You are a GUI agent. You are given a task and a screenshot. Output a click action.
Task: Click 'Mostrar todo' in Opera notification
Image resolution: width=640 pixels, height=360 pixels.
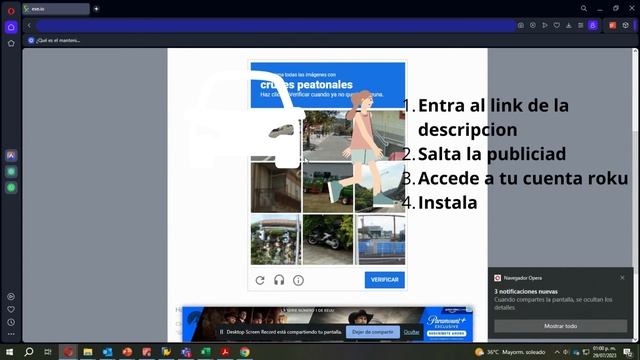click(560, 326)
